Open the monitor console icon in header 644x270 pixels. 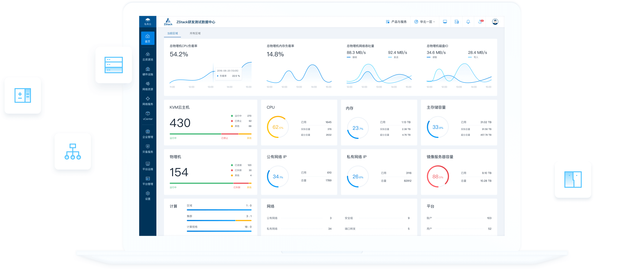(445, 22)
